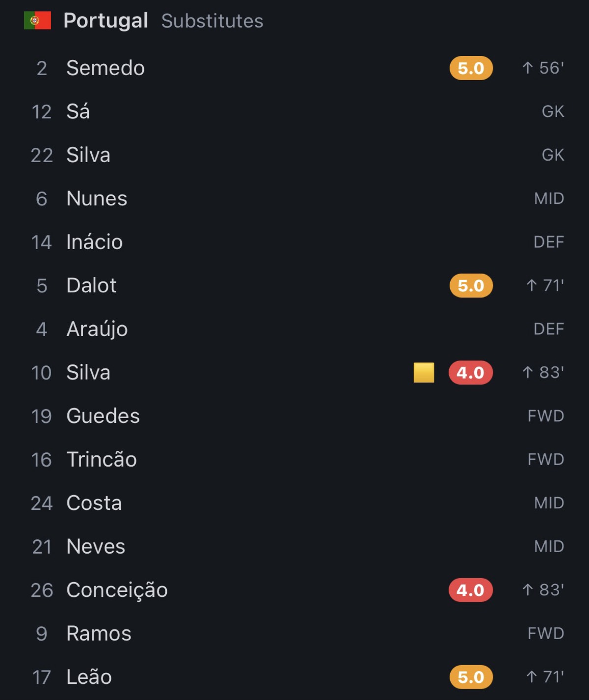This screenshot has width=589, height=700.
Task: Click Dalot's 5.0 rating badge
Action: tap(471, 286)
